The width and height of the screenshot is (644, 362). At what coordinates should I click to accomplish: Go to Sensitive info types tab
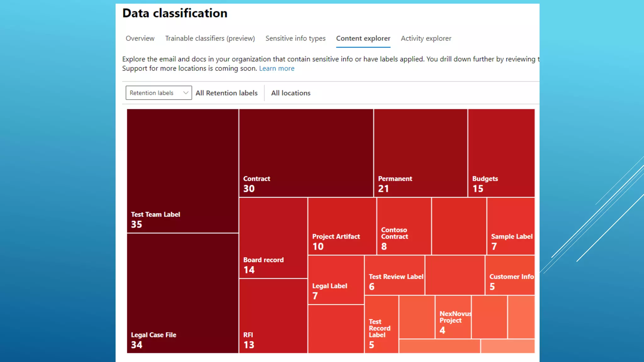295,38
